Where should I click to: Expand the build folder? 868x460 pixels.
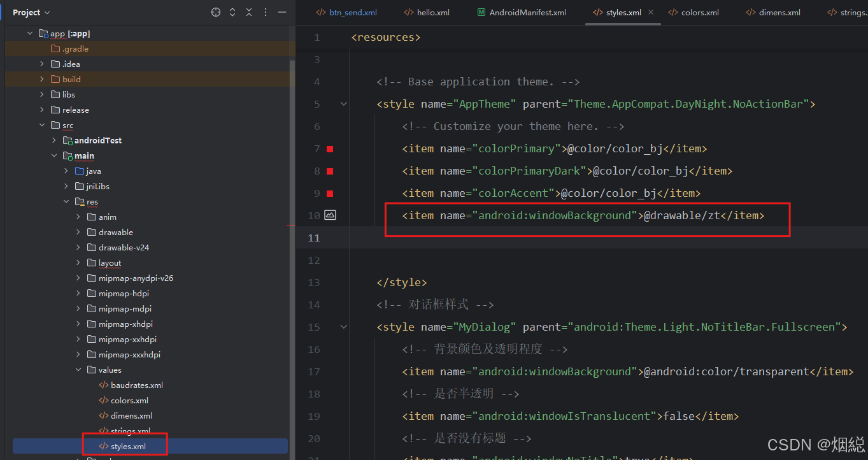pos(42,79)
